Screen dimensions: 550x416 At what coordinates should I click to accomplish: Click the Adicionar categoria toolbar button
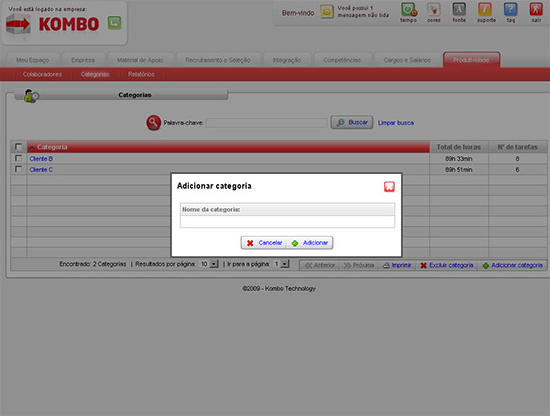513,265
